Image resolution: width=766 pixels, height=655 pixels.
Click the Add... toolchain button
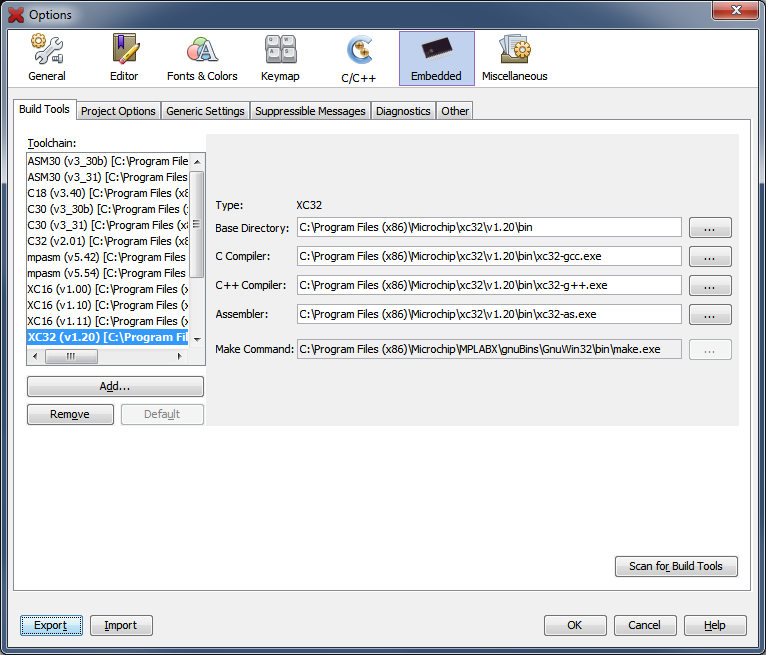(x=115, y=386)
